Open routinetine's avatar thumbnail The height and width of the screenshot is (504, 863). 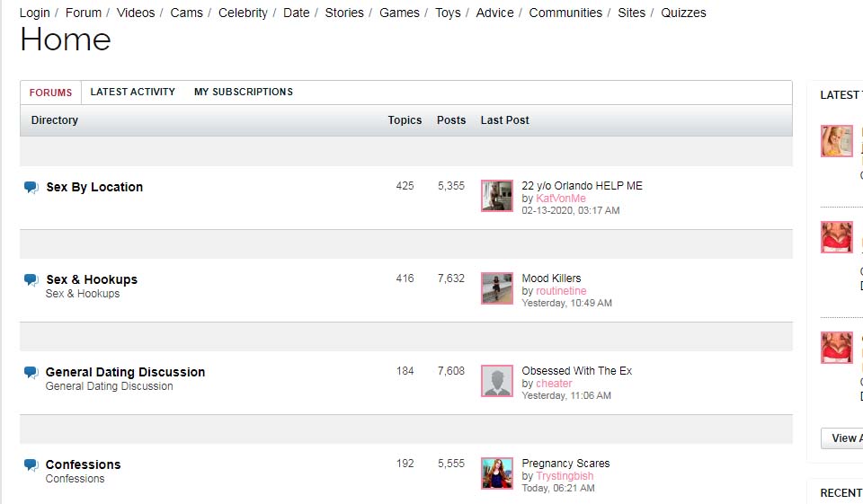pyautogui.click(x=497, y=288)
